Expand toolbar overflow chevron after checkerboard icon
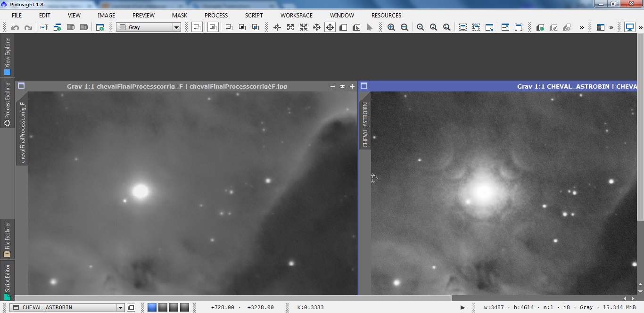 611,27
